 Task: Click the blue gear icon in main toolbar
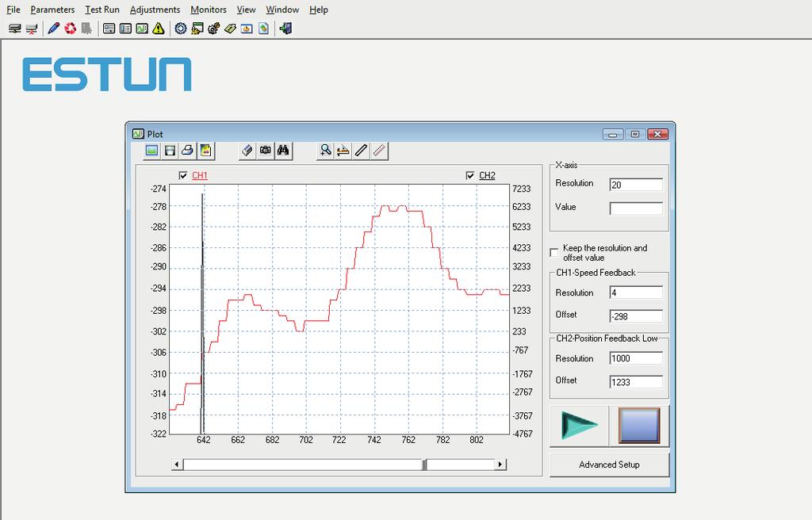pyautogui.click(x=180, y=29)
